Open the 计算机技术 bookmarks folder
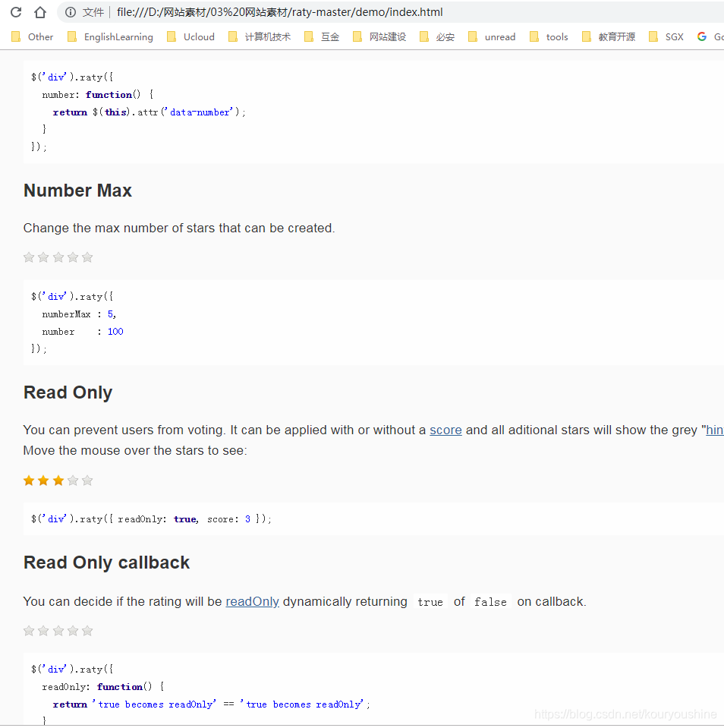Viewport: 724px width, 728px height. [x=260, y=36]
